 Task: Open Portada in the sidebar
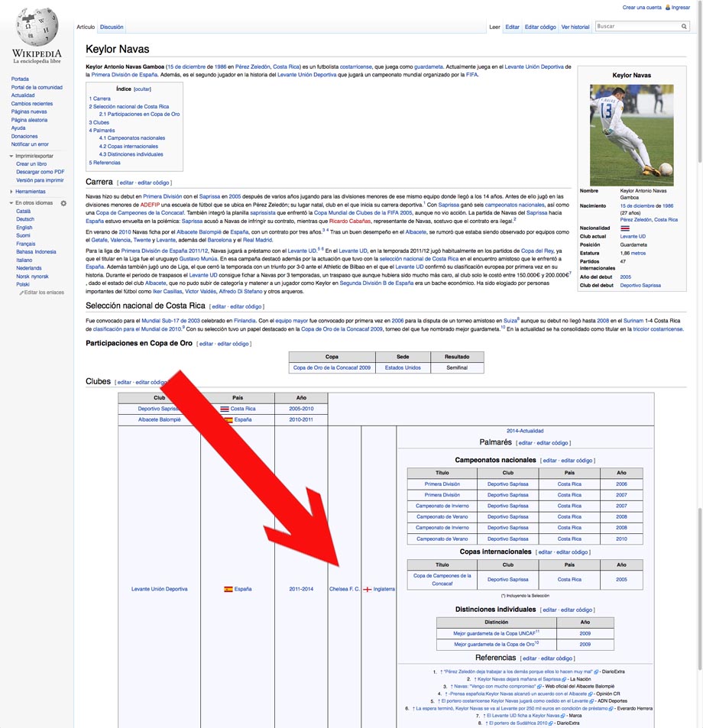[20, 79]
